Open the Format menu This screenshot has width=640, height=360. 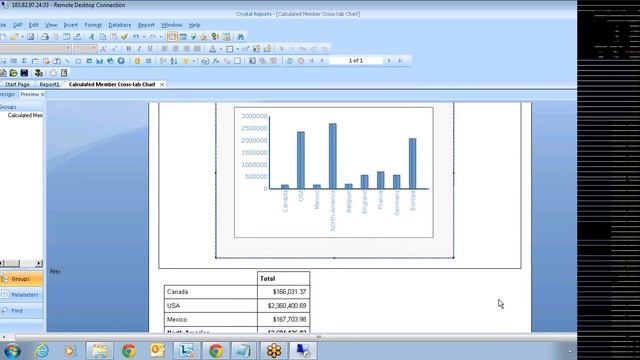93,25
